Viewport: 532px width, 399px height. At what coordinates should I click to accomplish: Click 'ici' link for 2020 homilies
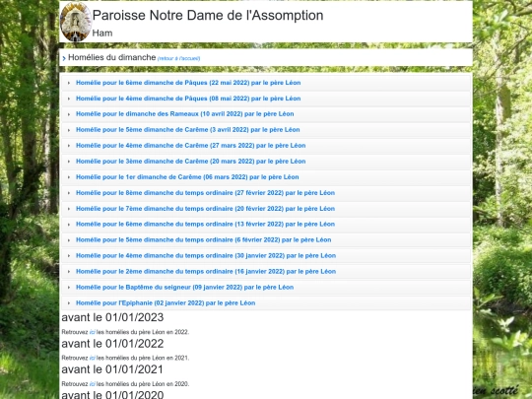(92, 384)
